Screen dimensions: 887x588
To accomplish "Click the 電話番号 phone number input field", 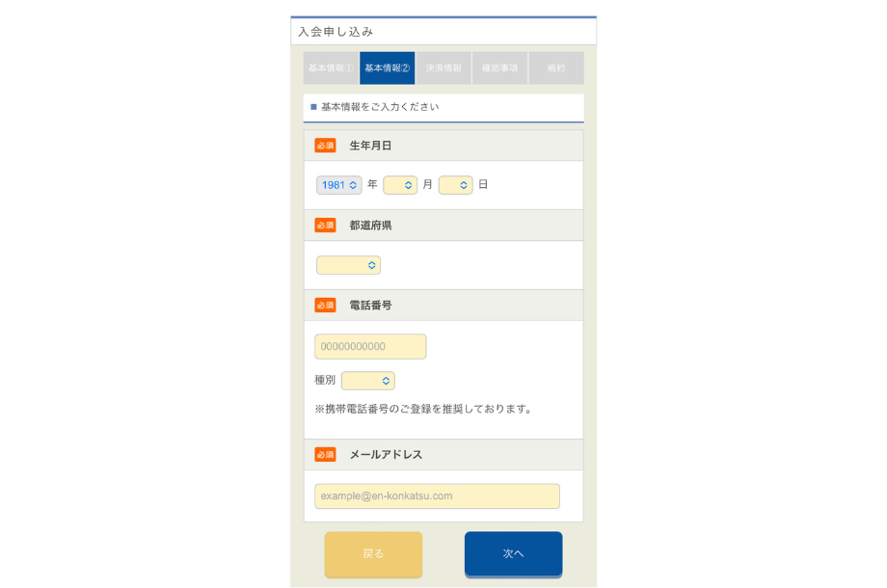I will pos(370,347).
